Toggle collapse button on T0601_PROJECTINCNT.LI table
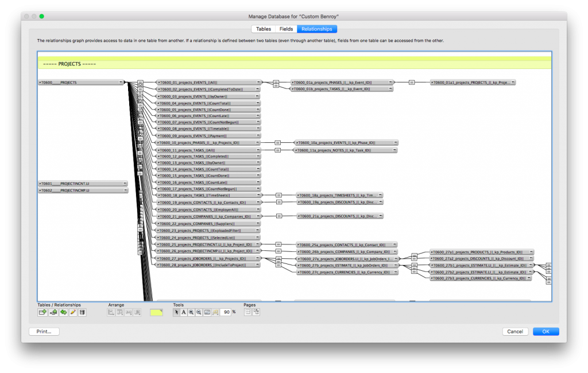The width and height of the screenshot is (588, 373). tap(124, 184)
